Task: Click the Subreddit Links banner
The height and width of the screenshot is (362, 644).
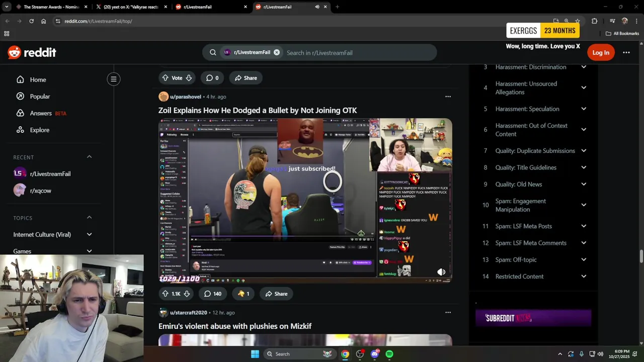Action: coord(533,318)
